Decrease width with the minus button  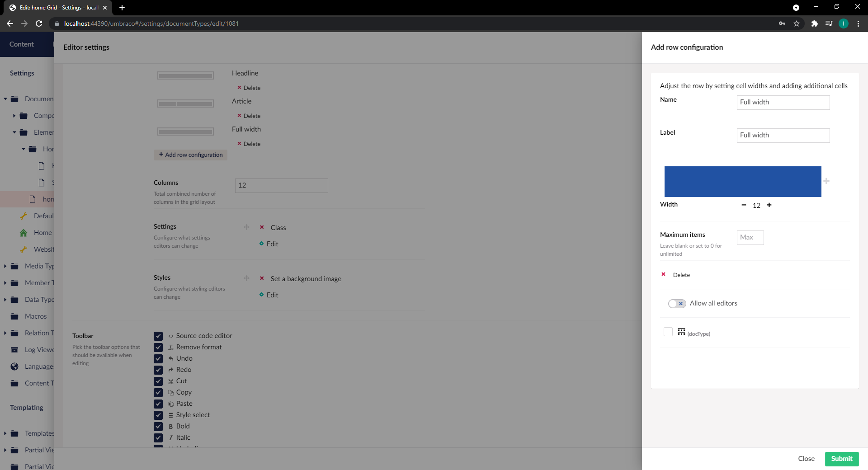click(744, 205)
